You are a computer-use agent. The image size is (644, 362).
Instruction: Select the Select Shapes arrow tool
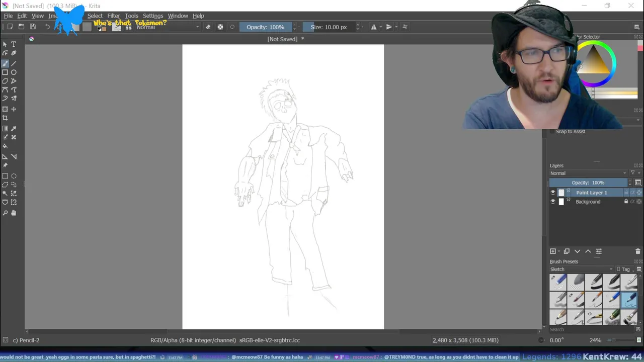5,44
